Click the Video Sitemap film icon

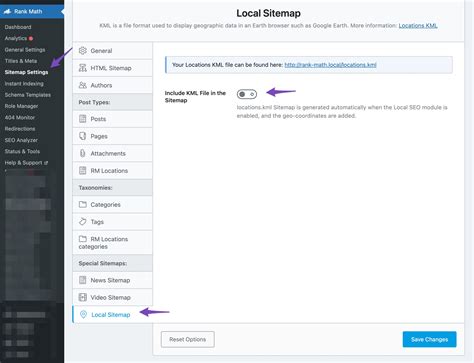(x=83, y=297)
